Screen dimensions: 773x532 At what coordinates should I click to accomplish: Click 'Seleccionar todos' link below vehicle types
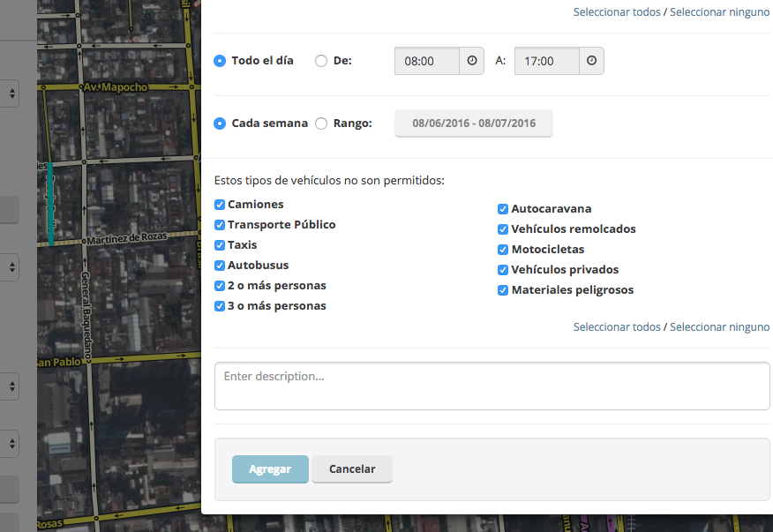617,327
